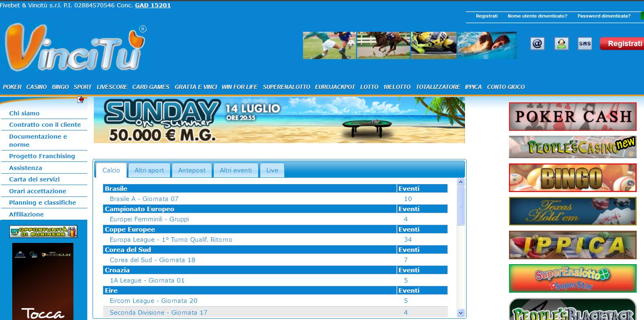Go to POKER in main menu
644x320 pixels.
(x=12, y=87)
